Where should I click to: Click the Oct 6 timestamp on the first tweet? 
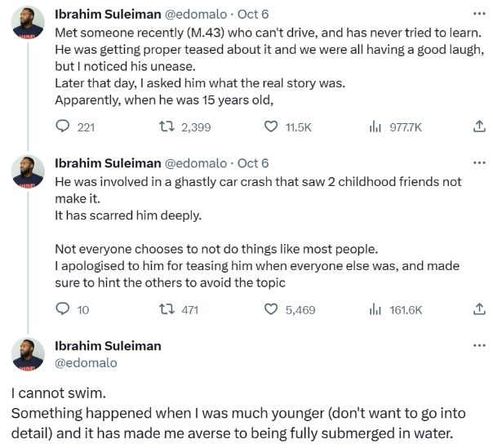252,14
